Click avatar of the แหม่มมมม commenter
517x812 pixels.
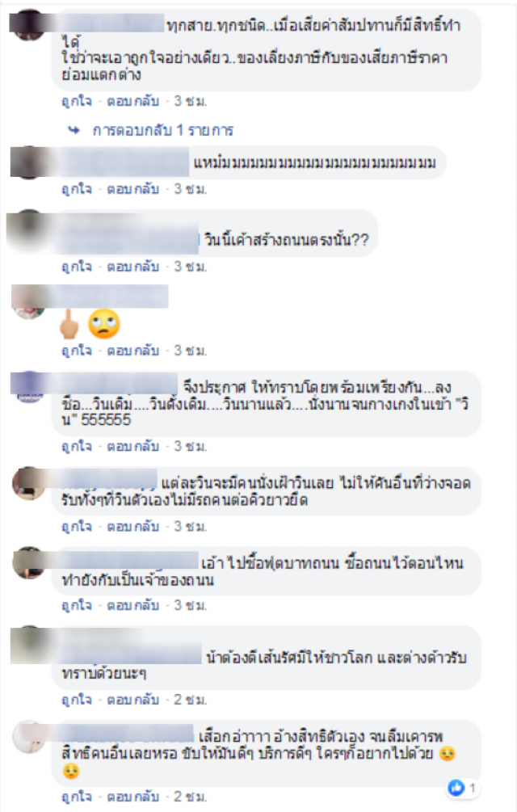(28, 162)
